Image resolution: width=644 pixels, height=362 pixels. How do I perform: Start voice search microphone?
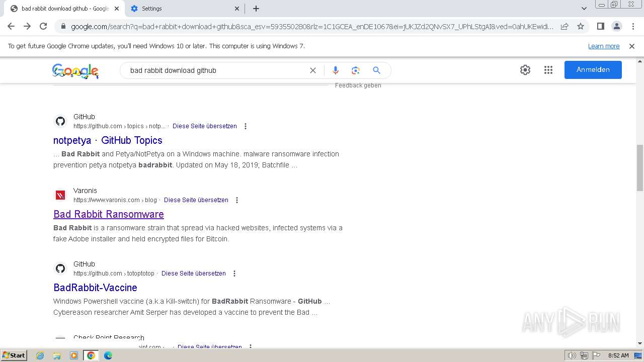[336, 70]
